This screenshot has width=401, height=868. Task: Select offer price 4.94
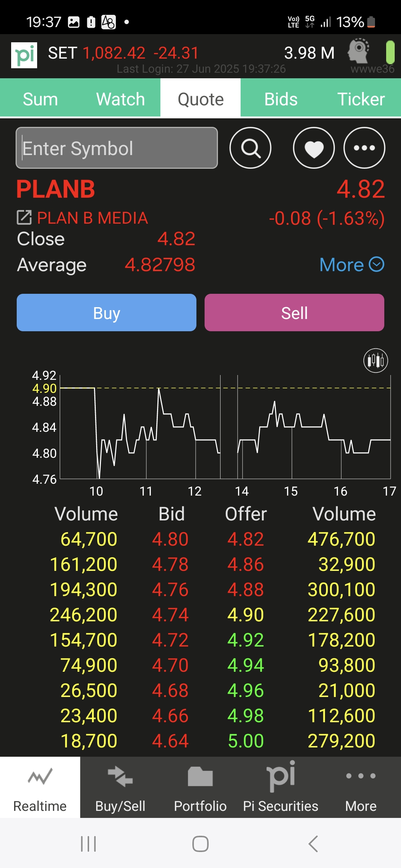[246, 665]
